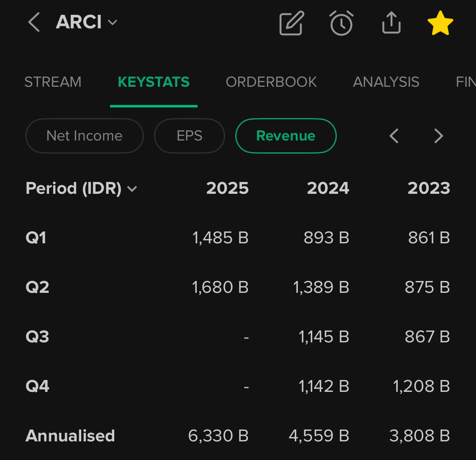
Task: Open the edit note icon
Action: (x=292, y=23)
